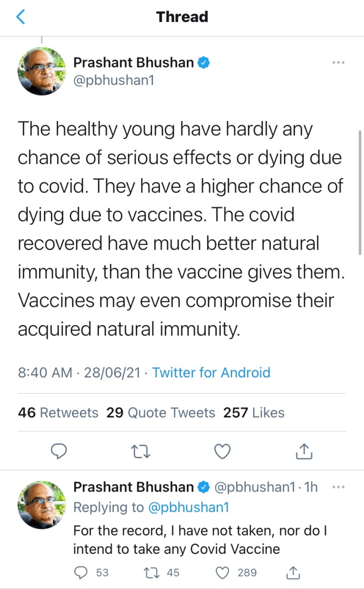
Task: Open the main tweet author's profile picture
Action: pos(41,71)
